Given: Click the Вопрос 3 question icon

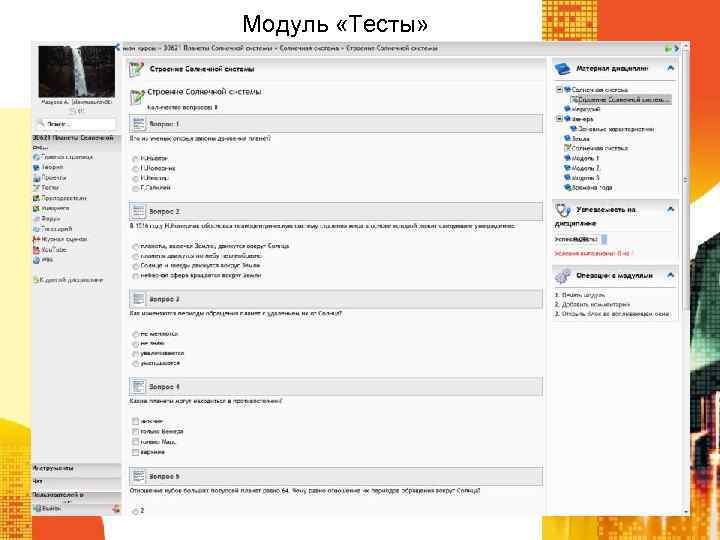Looking at the screenshot, I should pos(138,299).
